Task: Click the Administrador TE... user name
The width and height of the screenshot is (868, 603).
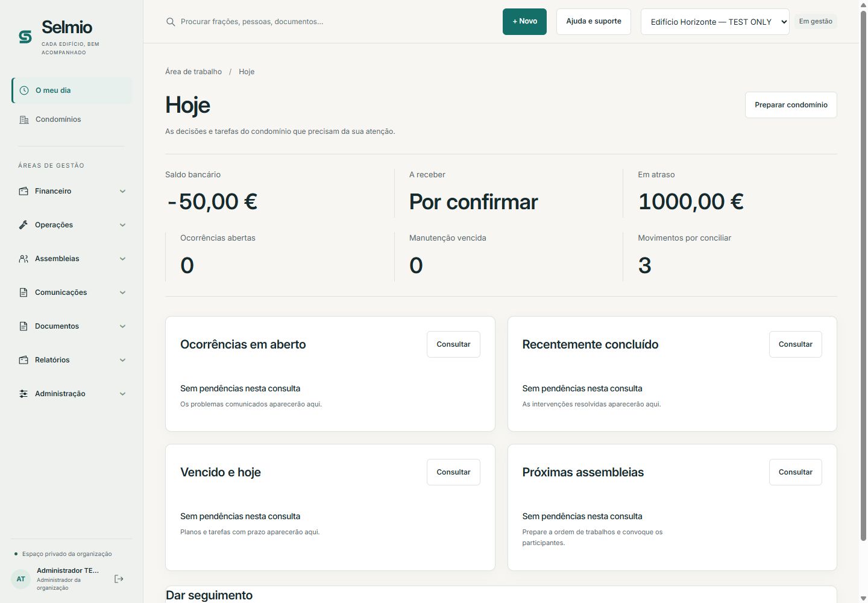Action: coord(68,570)
